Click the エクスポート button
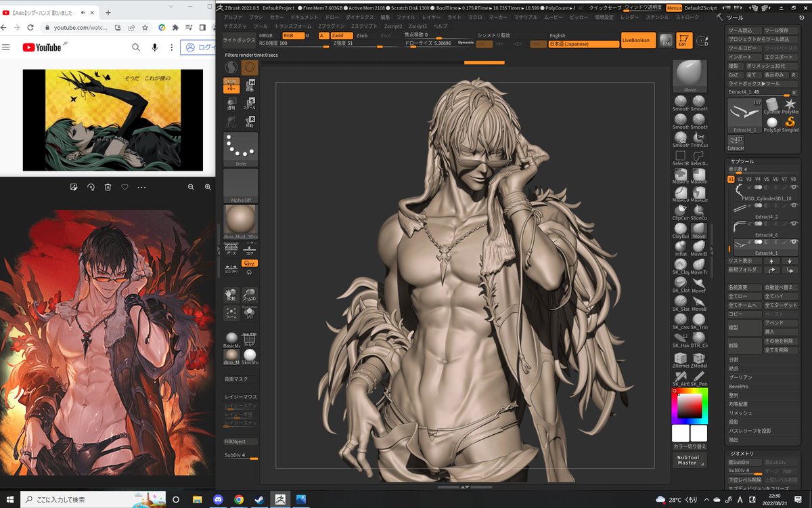This screenshot has width=812, height=508. 780,57
